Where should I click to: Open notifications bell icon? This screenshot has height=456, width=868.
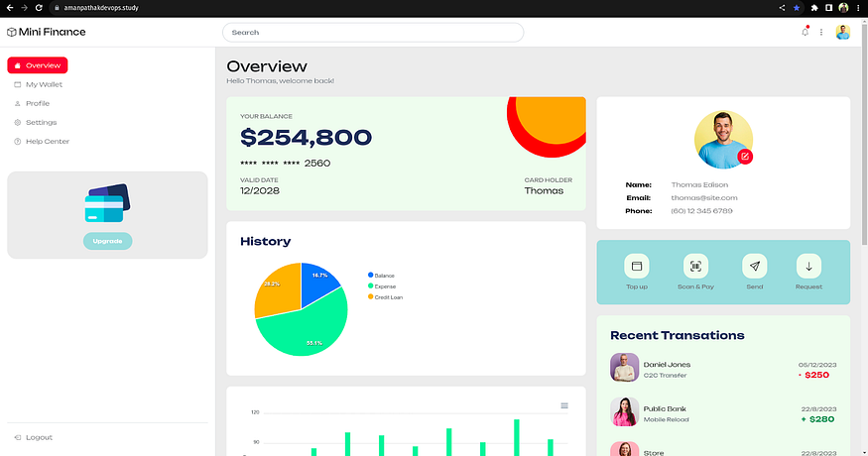805,32
